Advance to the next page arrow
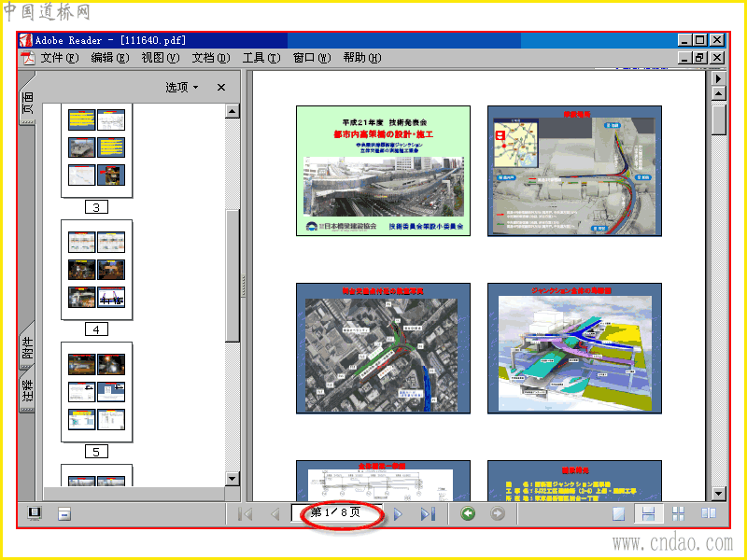 pos(399,514)
